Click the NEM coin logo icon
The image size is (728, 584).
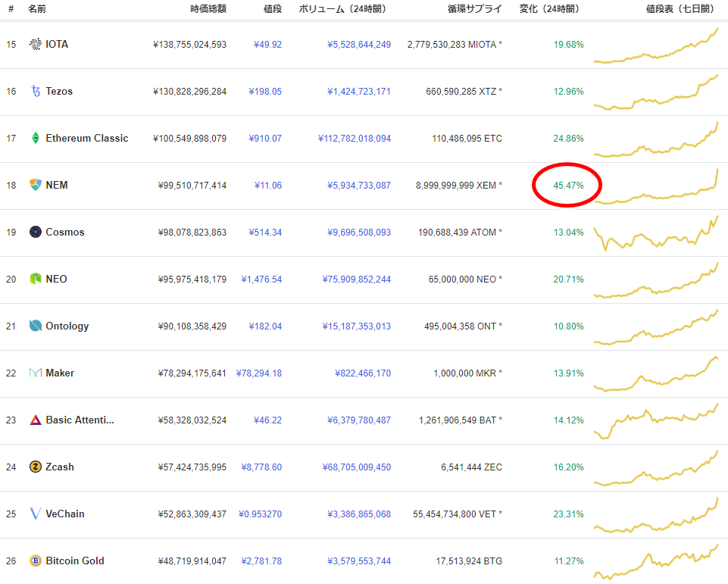36,186
